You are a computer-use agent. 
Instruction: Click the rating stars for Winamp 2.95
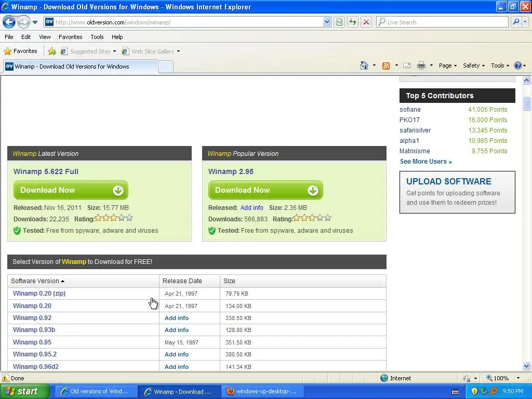(x=312, y=218)
